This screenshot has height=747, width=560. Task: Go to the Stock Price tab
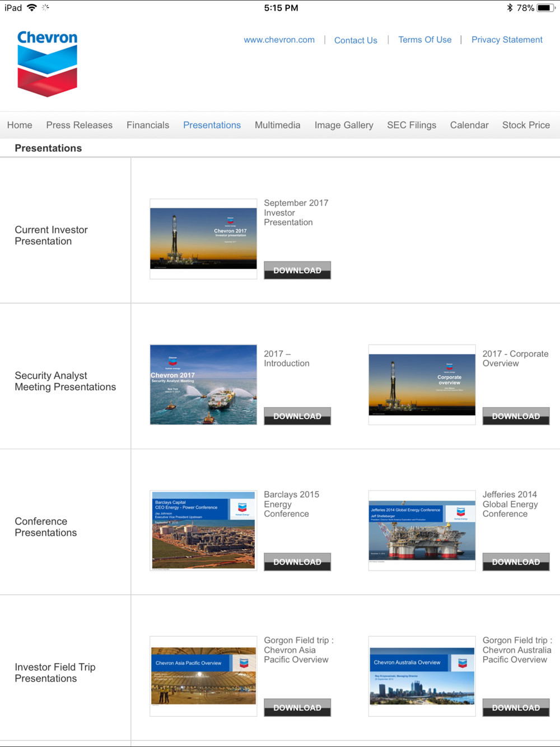[x=526, y=125]
